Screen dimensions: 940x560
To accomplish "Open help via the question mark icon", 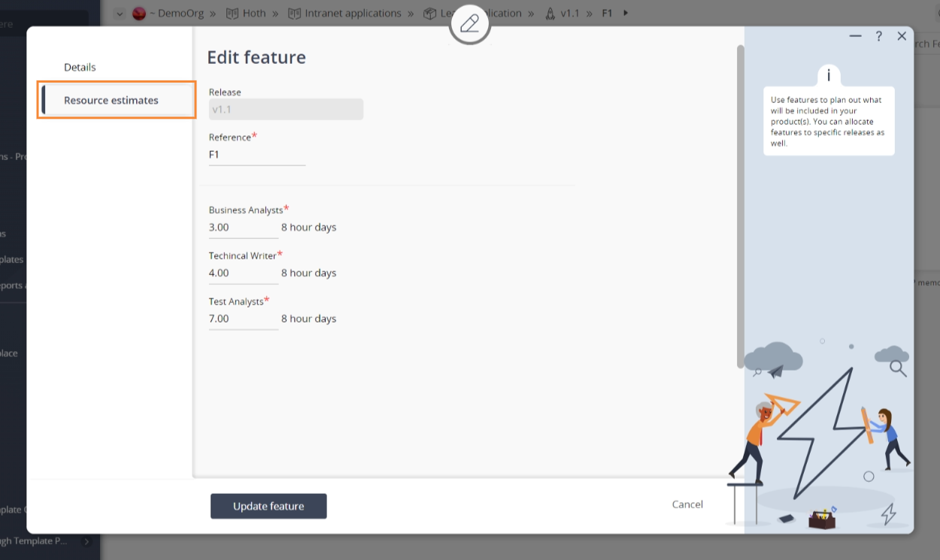I will point(878,35).
